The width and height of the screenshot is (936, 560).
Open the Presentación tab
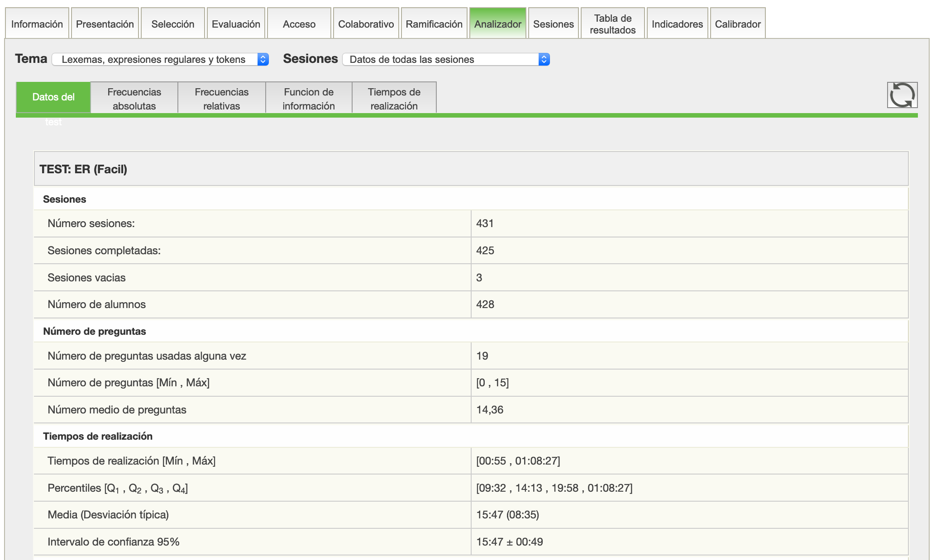coord(105,24)
